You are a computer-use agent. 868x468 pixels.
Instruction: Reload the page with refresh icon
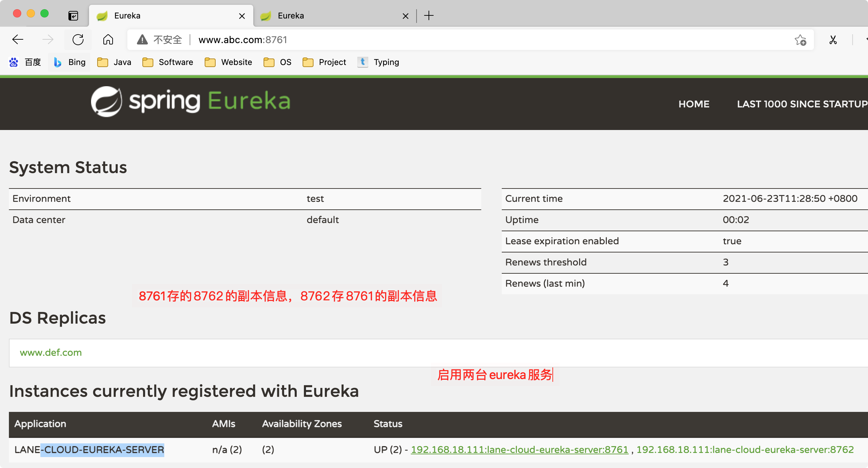(x=78, y=40)
